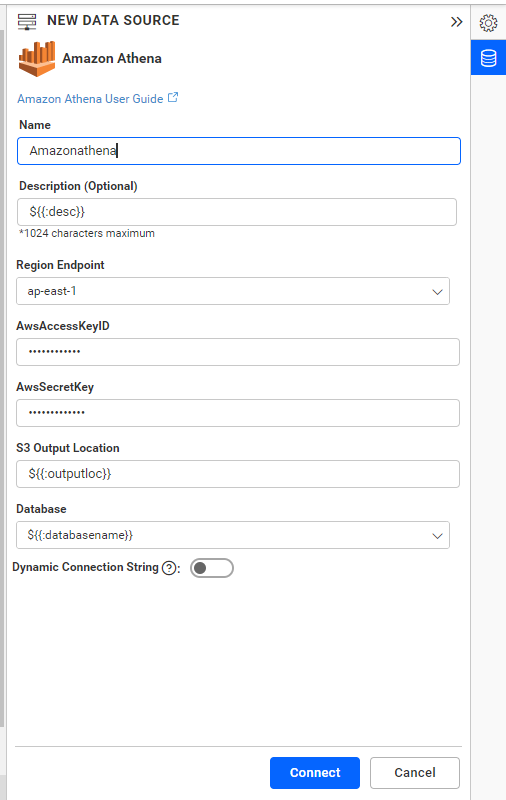Select the AwsAccessKeyID field
This screenshot has height=800, width=506.
pos(238,352)
